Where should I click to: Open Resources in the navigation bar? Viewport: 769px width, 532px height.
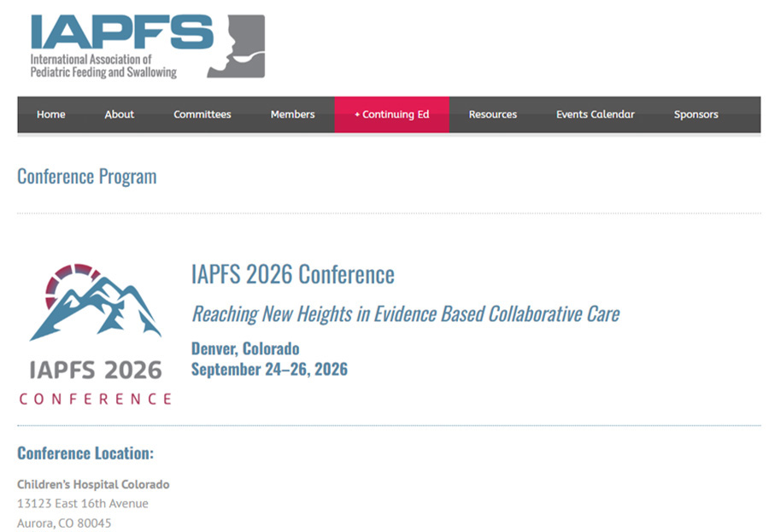(x=493, y=114)
